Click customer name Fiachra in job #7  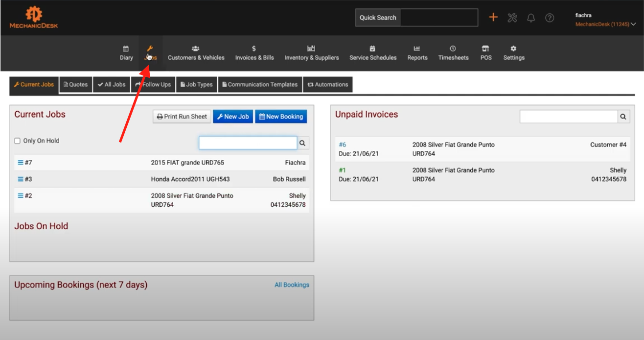click(295, 163)
